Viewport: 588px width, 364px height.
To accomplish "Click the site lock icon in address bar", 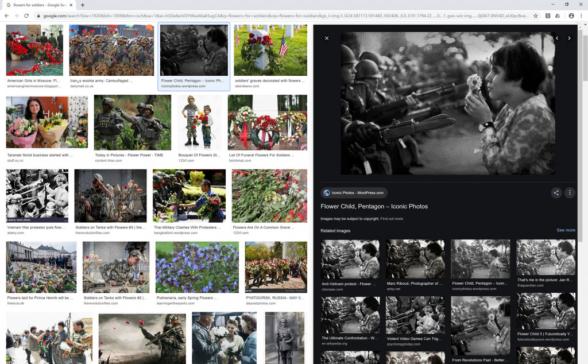I will (x=38, y=16).
